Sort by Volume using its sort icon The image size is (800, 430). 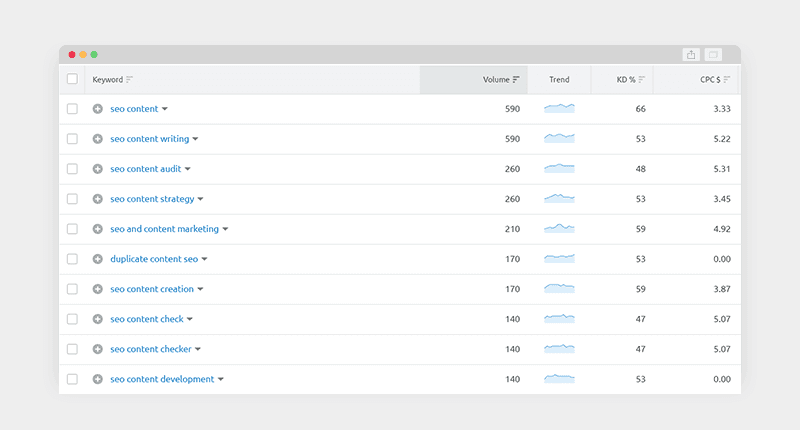(516, 80)
